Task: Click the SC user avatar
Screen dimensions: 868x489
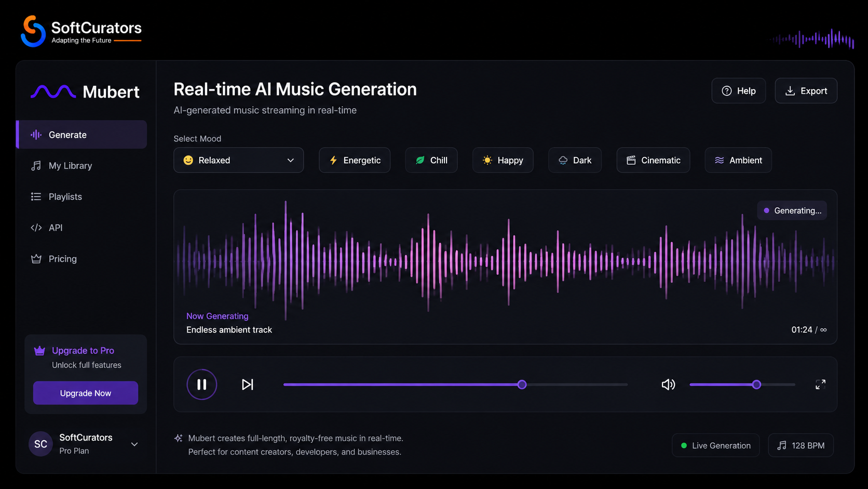Action: pyautogui.click(x=40, y=444)
